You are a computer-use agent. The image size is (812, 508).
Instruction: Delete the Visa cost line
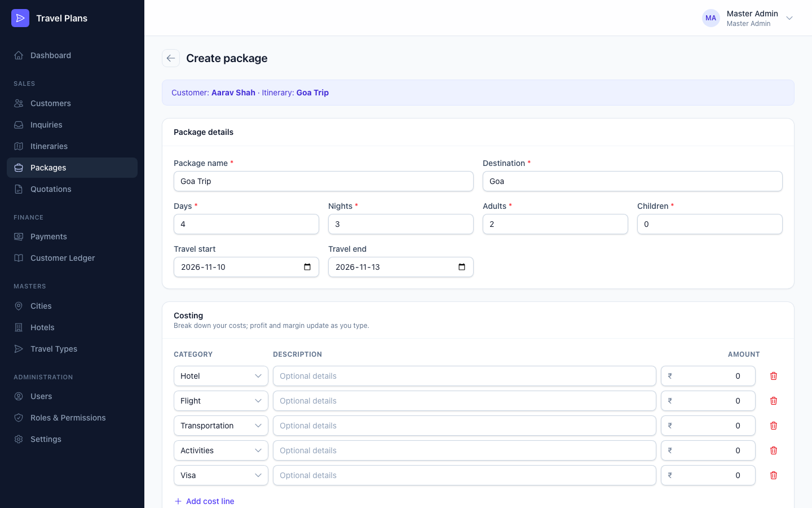(x=774, y=475)
